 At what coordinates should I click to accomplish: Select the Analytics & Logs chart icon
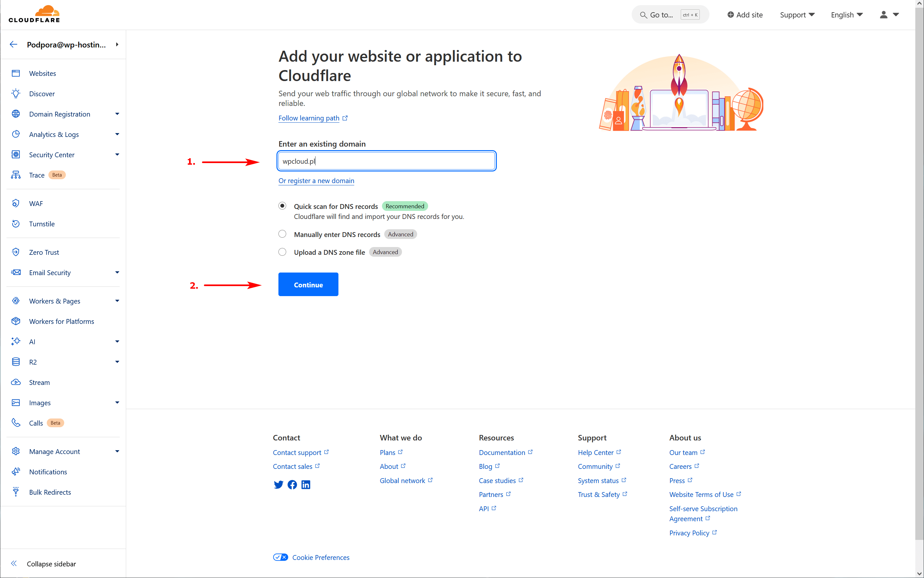tap(16, 134)
